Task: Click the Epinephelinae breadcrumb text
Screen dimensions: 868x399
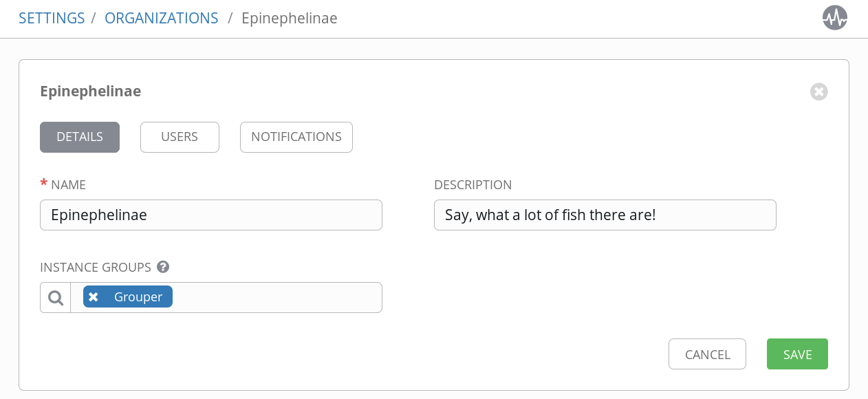Action: (x=289, y=18)
